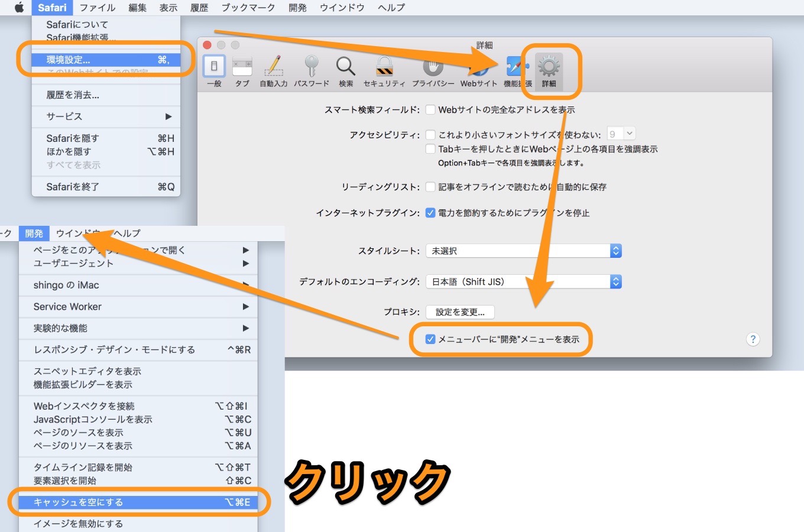Select Webインスペクタを接続

138,406
